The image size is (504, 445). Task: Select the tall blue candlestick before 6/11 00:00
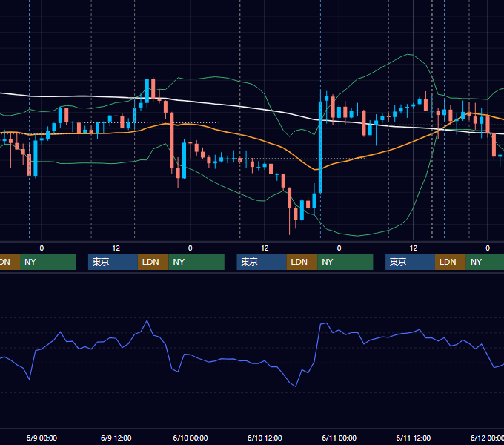pos(320,148)
